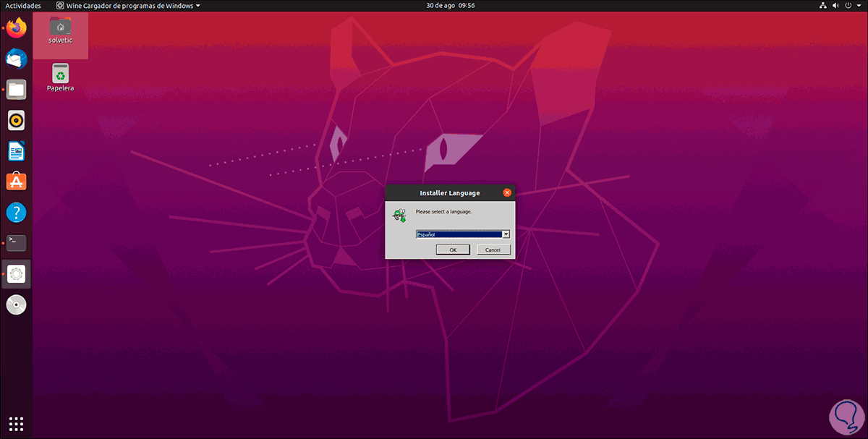Screen dimensions: 868x439
Task: Click the Installer Language title bar
Action: [449, 192]
